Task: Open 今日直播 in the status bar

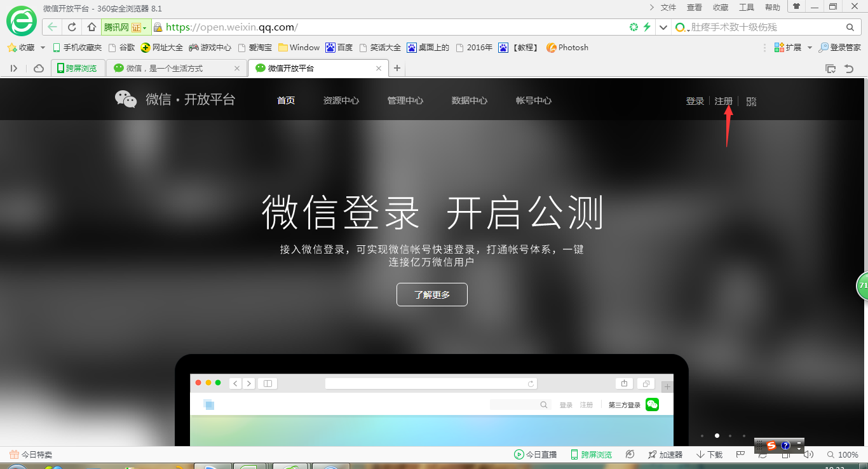Action: [536, 454]
